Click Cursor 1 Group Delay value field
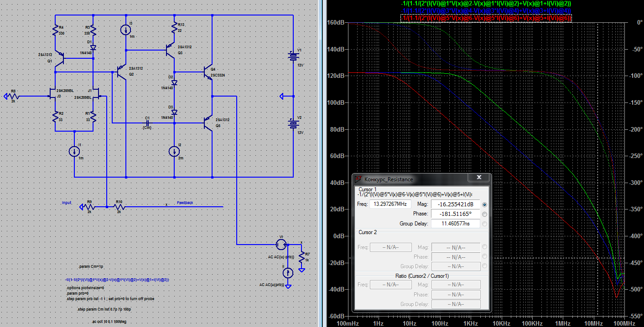Viewport: 644px width, 327px height. 455,224
